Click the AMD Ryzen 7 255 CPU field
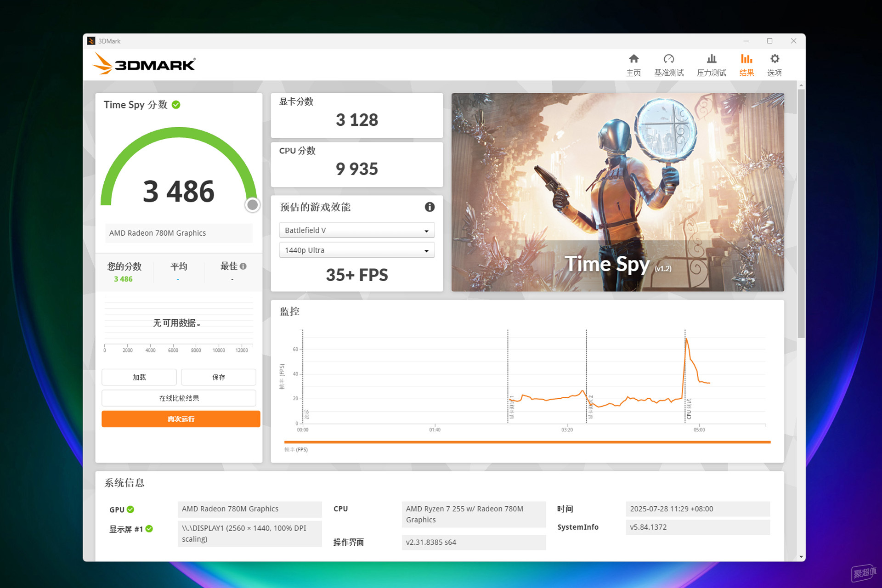The image size is (882, 588). point(474,514)
